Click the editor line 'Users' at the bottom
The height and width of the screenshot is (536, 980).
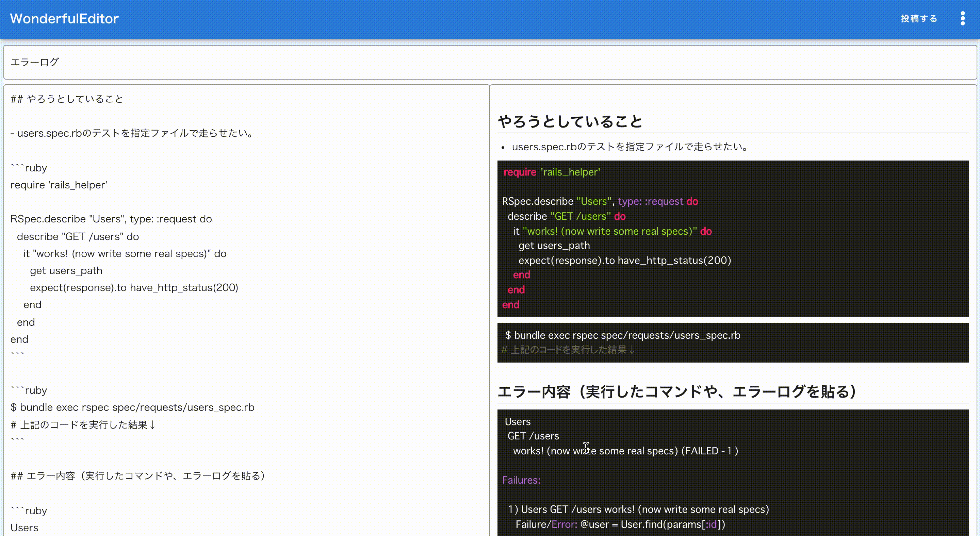[24, 527]
